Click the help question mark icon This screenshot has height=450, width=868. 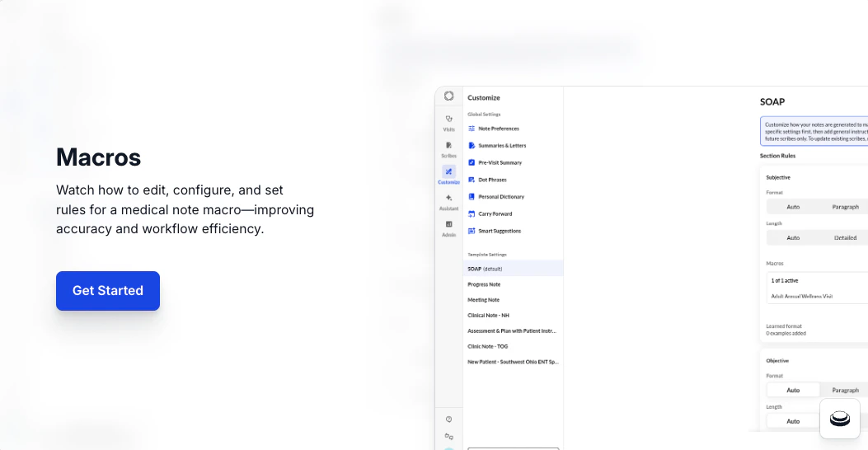pyautogui.click(x=449, y=419)
